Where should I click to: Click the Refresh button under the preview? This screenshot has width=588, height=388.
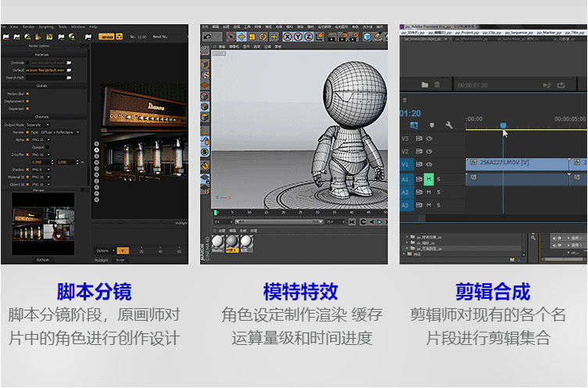(43, 260)
